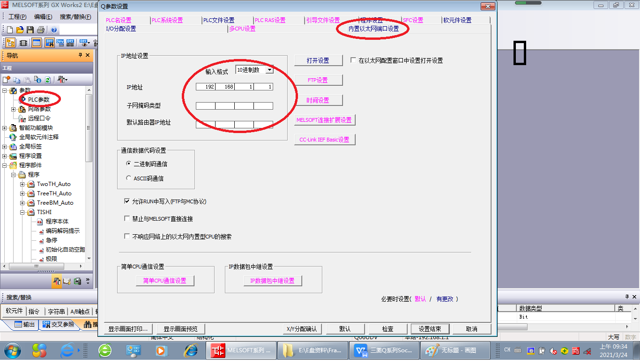Open the I/O分配设置 tab
Image resolution: width=640 pixels, height=364 pixels.
(121, 29)
